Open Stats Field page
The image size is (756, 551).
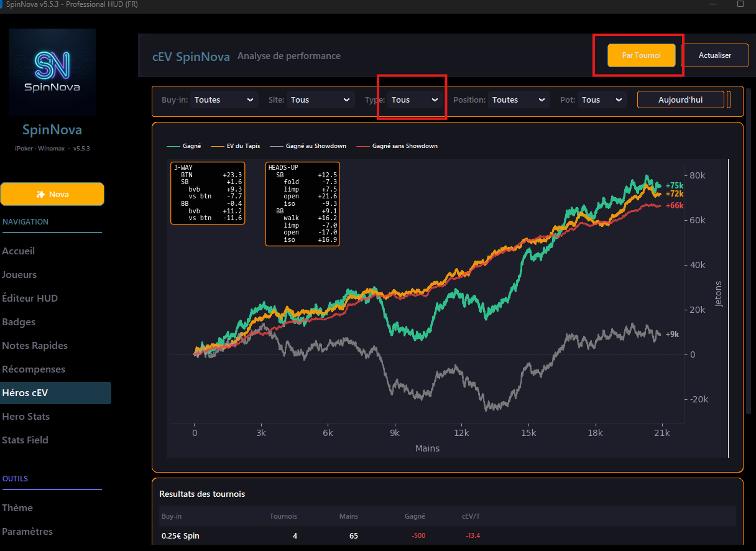click(25, 440)
